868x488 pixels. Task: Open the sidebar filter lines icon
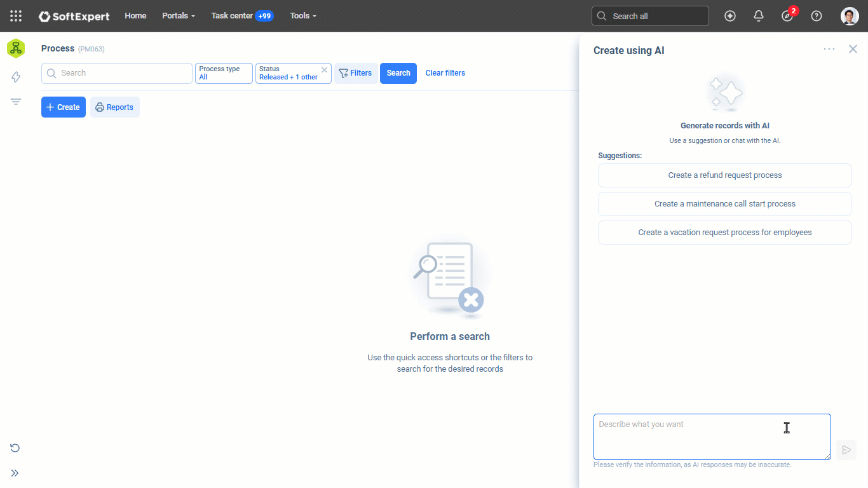pyautogui.click(x=16, y=102)
